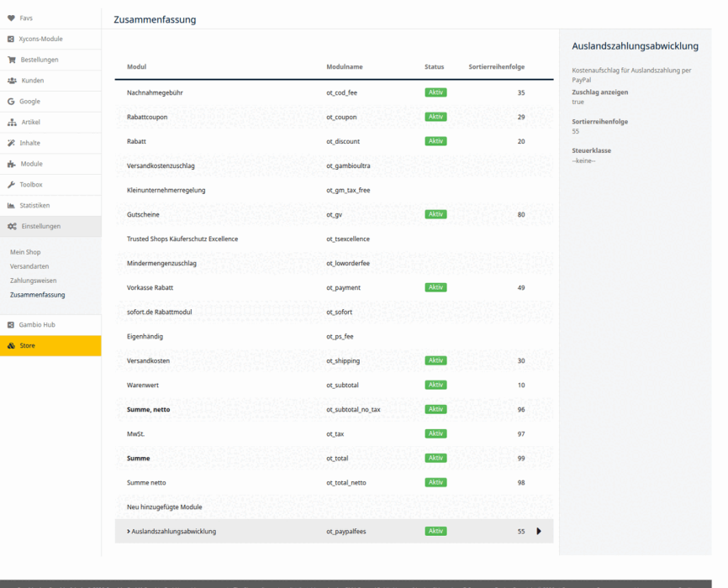
Task: Click the Aktiv badge for Gutscheine
Action: click(435, 214)
